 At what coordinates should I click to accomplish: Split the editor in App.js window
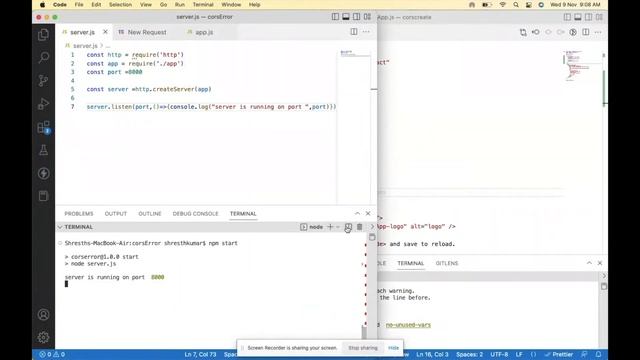pos(586,32)
